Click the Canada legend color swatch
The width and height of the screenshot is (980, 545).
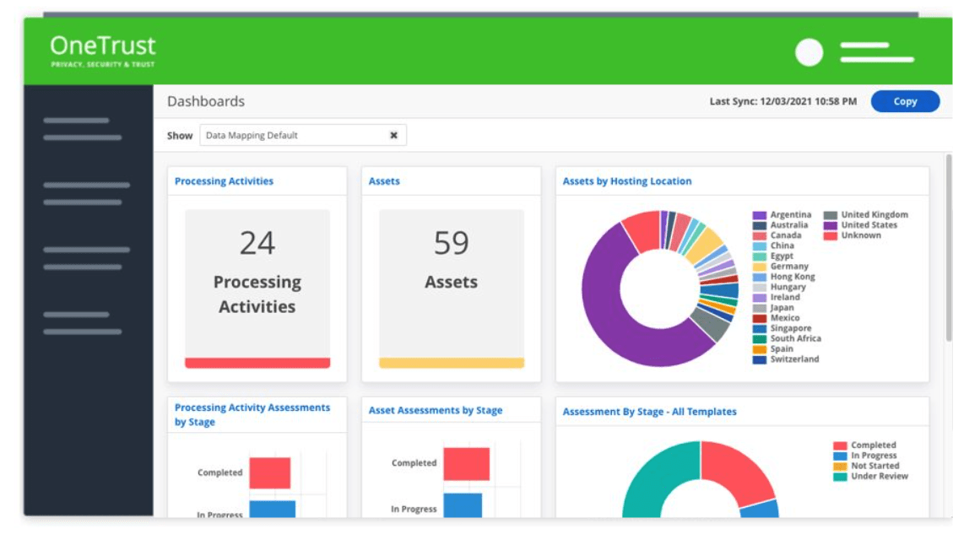(760, 235)
